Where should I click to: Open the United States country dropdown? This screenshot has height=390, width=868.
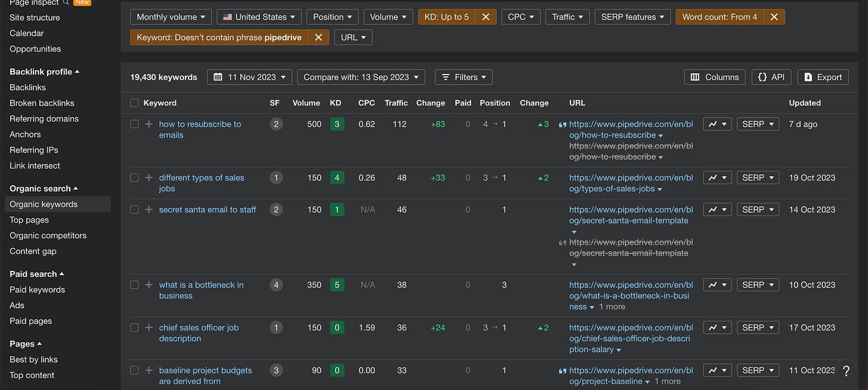pos(259,17)
